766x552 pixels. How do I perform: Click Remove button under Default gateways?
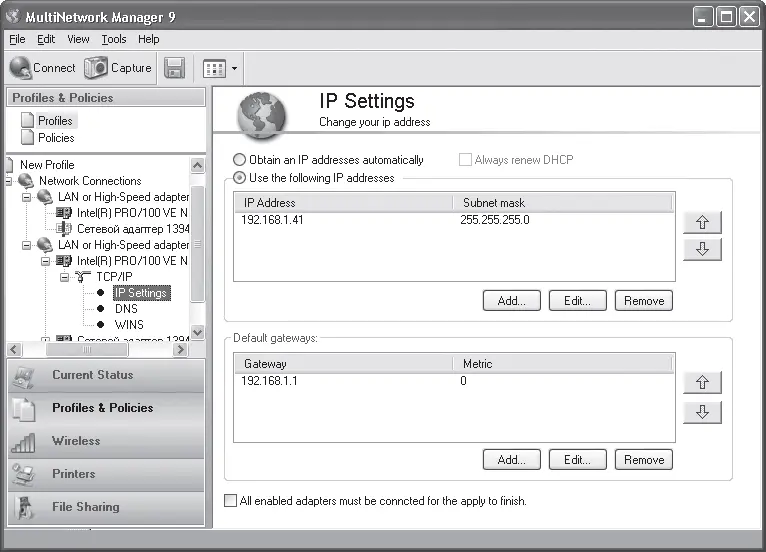tap(643, 460)
